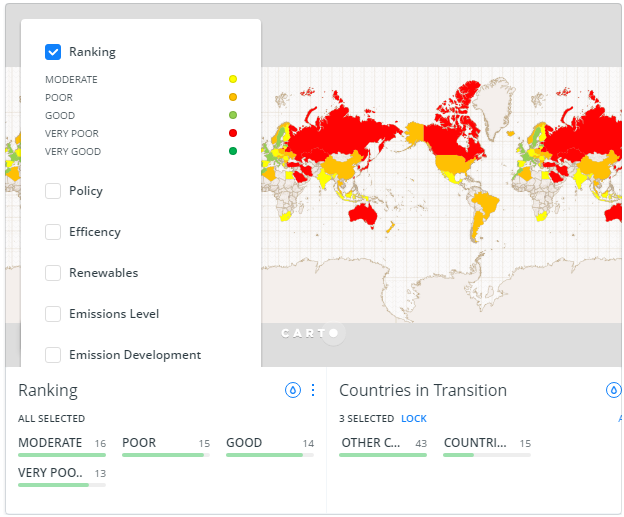Click the POOR orange legend dot
This screenshot has width=624, height=517.
233,97
